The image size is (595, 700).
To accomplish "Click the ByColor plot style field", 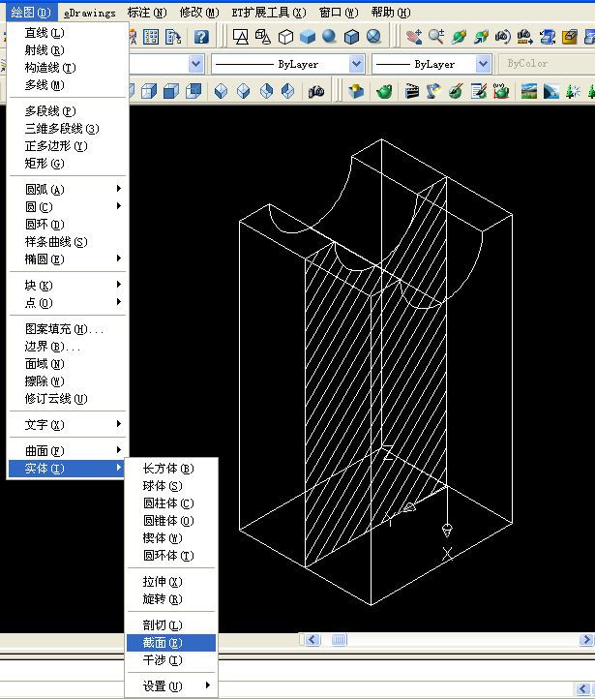I will click(x=546, y=64).
